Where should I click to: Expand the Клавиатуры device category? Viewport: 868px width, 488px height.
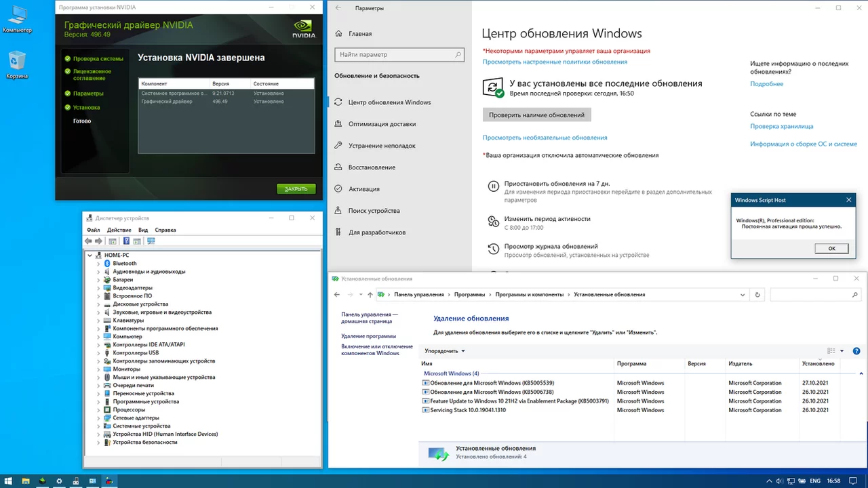[x=98, y=320]
